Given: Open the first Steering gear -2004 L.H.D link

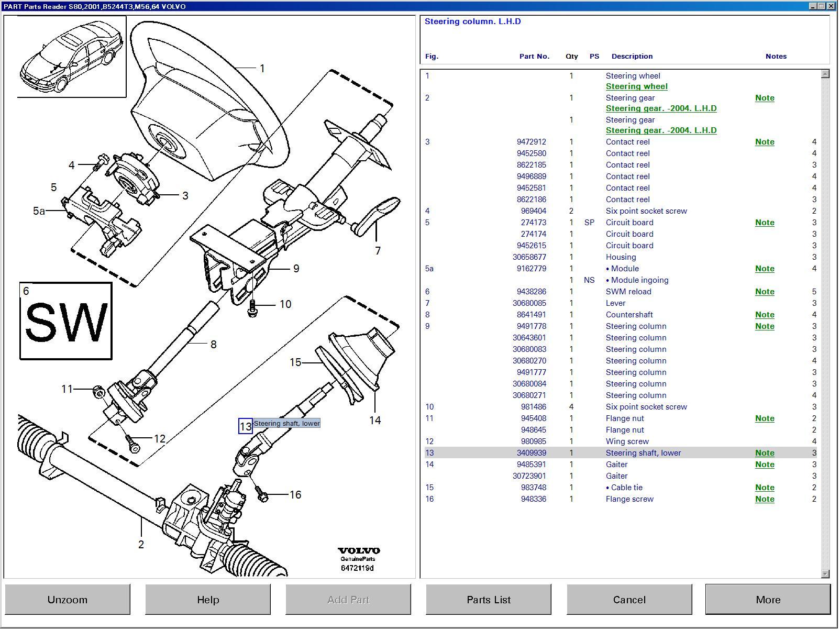Looking at the screenshot, I should click(x=661, y=108).
